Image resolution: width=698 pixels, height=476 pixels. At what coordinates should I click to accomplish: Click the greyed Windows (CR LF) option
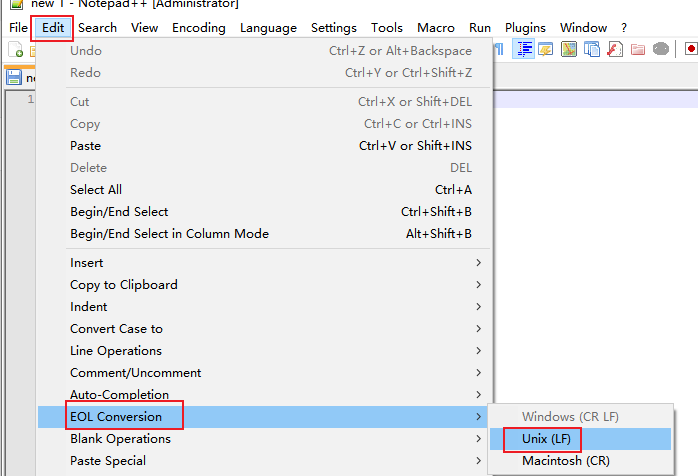point(580,417)
